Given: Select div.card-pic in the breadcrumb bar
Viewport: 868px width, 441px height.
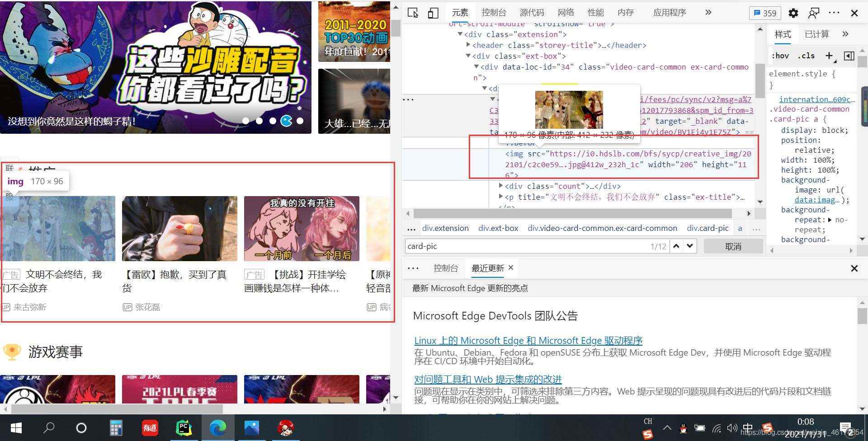Looking at the screenshot, I should coord(707,228).
